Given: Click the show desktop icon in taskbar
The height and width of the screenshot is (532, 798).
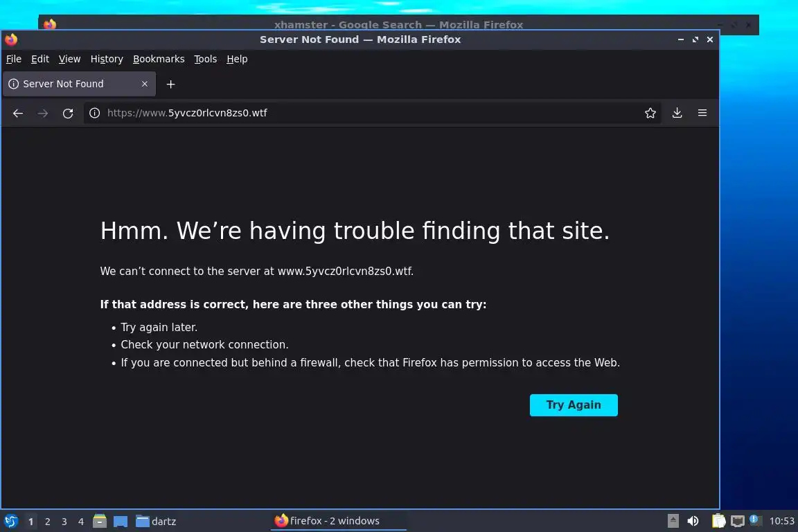Looking at the screenshot, I should coord(121,522).
